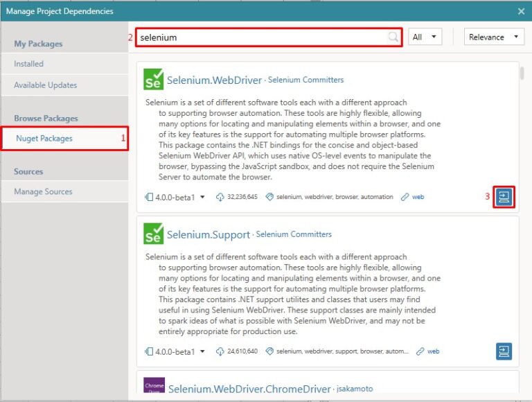Click Selenium Committers author of Selenium.Support
The width and height of the screenshot is (532, 402).
(x=294, y=234)
